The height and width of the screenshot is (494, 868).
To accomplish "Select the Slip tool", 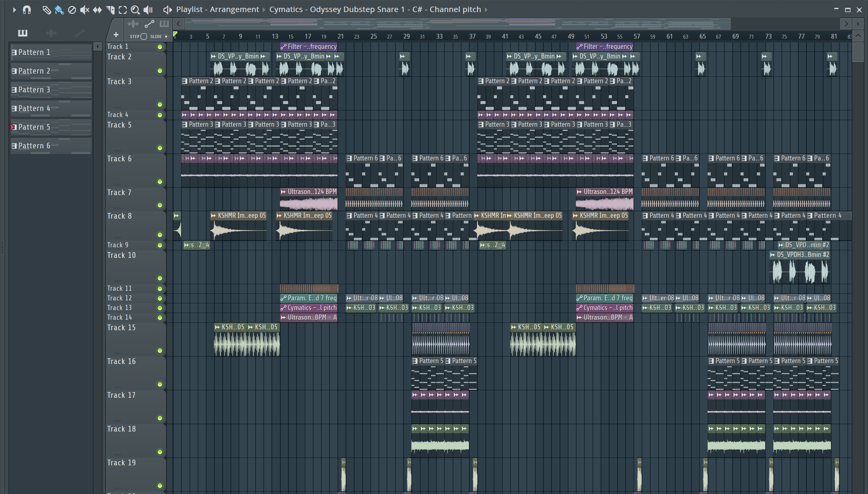I will (97, 10).
